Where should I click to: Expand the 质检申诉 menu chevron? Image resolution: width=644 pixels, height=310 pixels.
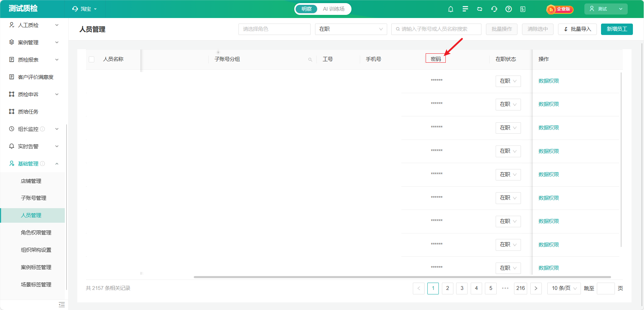click(x=57, y=94)
